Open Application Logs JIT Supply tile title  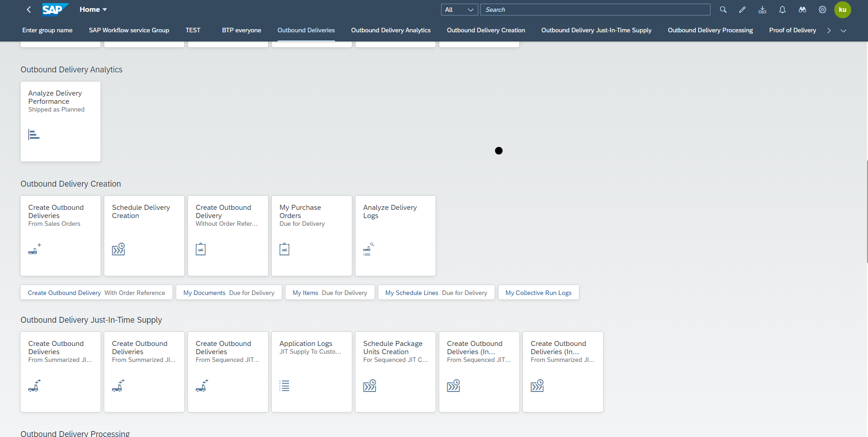306,344
